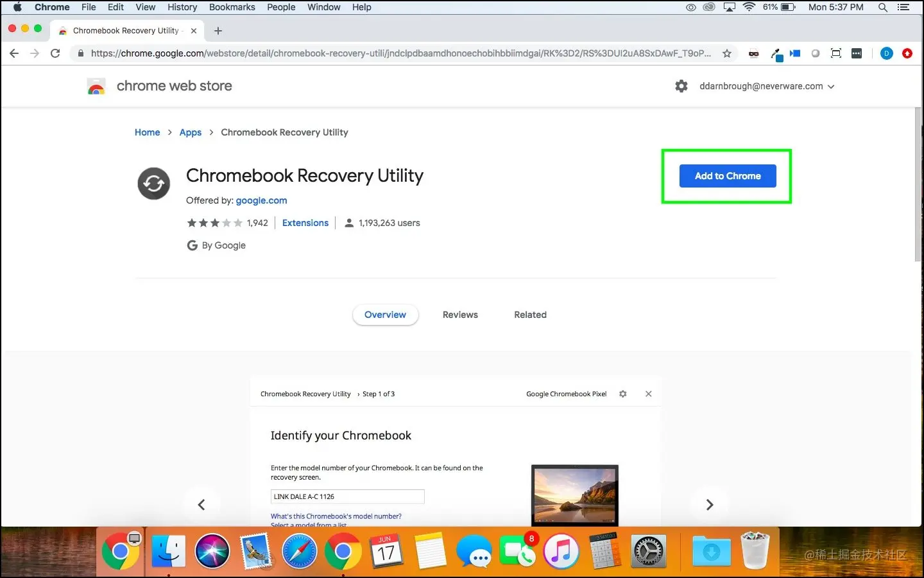Open Calendar from the dock
Viewport: 924px width, 578px height.
click(x=386, y=551)
